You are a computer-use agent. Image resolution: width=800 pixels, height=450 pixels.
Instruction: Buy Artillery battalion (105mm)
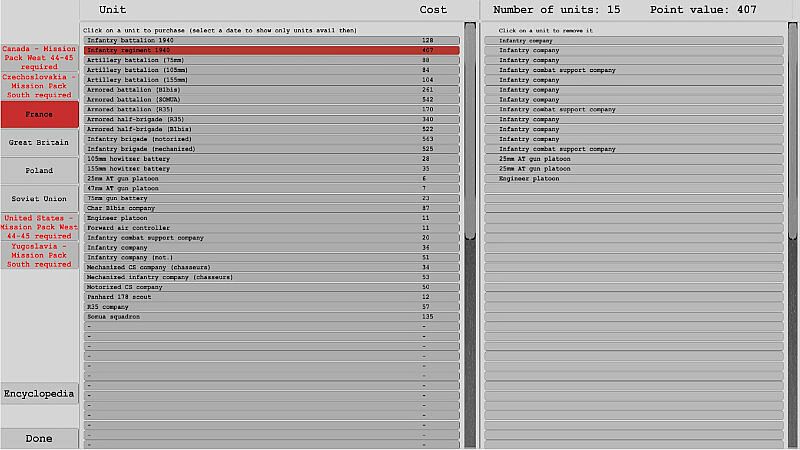coord(271,70)
